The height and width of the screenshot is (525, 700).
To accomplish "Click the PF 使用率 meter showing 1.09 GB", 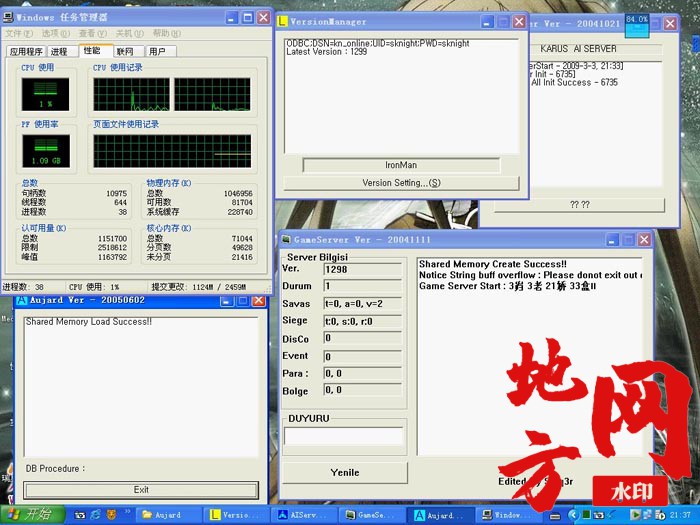I will tap(46, 151).
